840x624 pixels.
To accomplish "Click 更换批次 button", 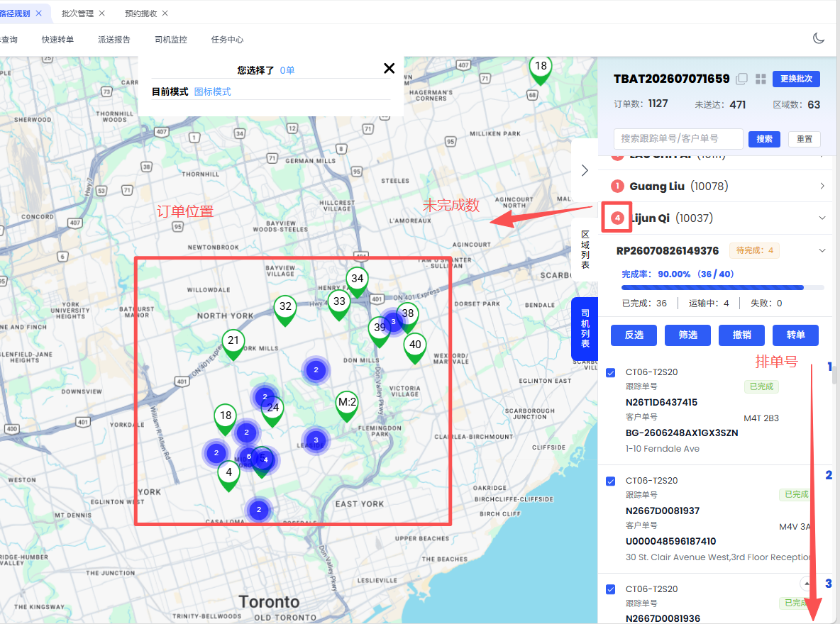I will coord(796,79).
